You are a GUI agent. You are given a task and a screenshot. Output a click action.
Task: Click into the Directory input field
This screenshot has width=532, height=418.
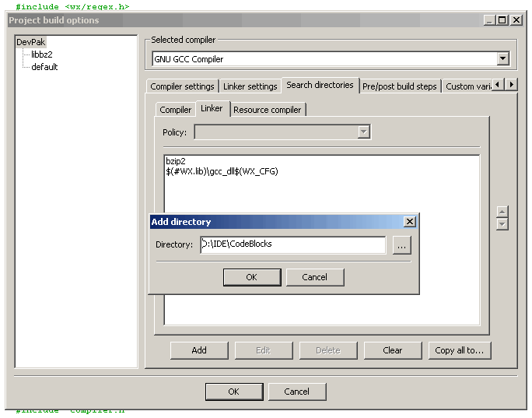coord(292,245)
